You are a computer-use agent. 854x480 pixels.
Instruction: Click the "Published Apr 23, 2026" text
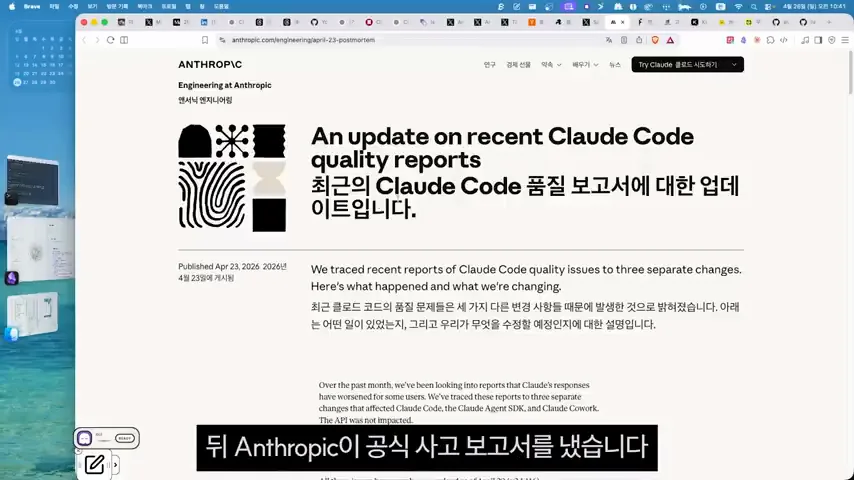click(x=219, y=266)
